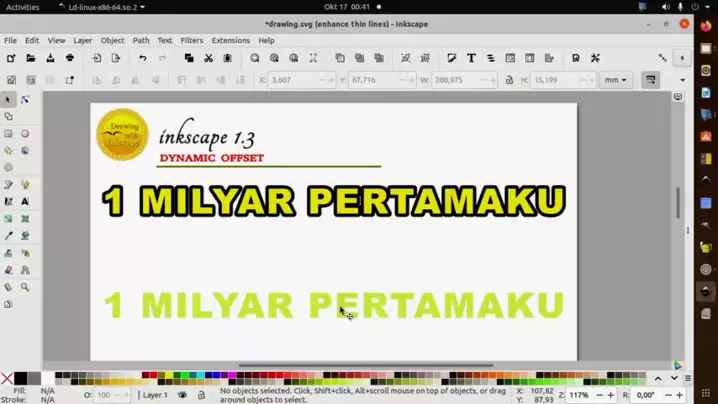The image size is (718, 404).
Task: Open the mm units dropdown
Action: pyautogui.click(x=617, y=80)
